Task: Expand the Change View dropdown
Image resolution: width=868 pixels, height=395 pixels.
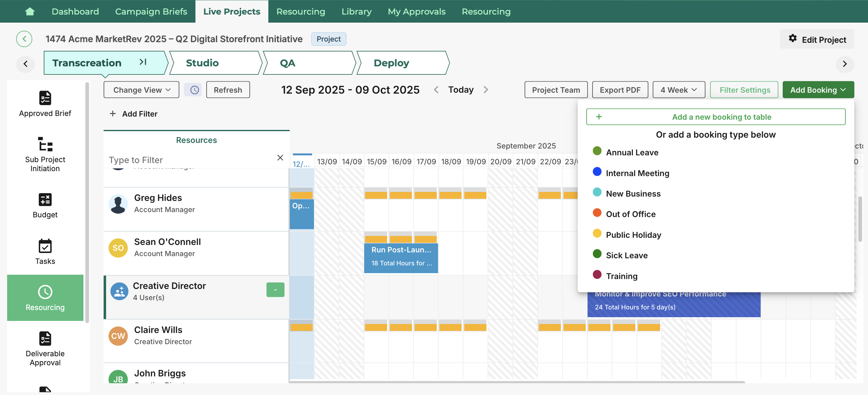Action: (141, 90)
